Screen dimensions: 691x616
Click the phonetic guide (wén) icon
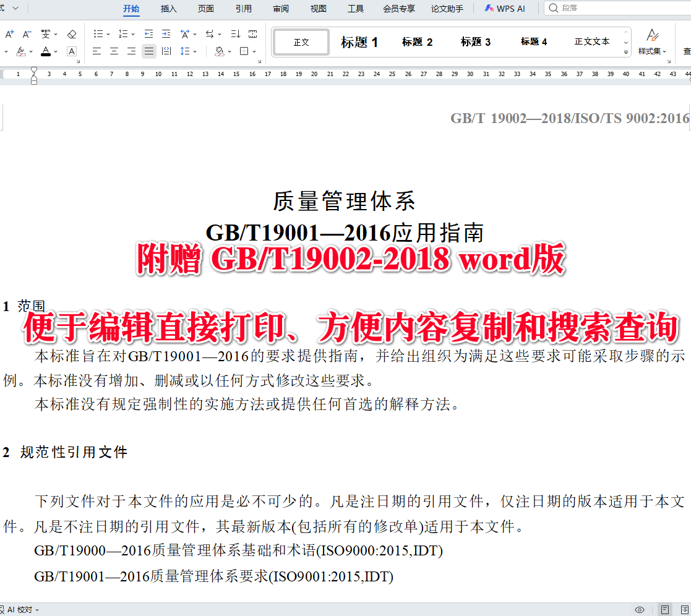coord(45,34)
